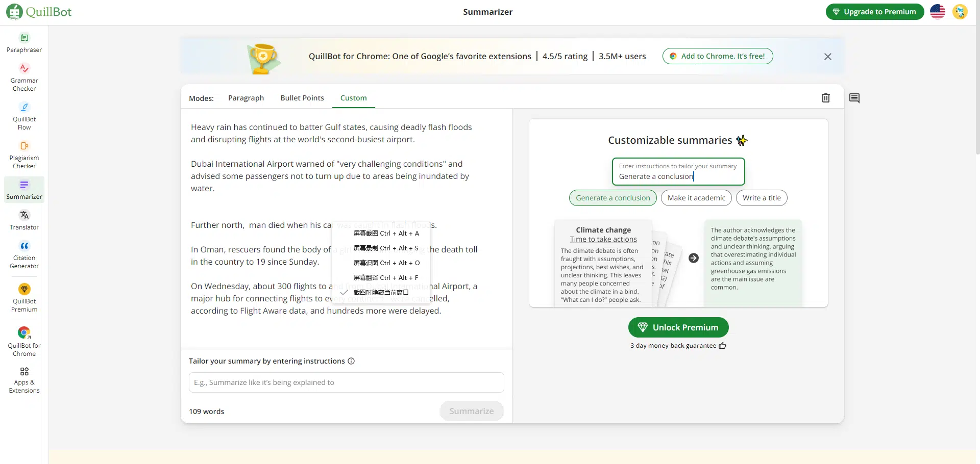Image resolution: width=980 pixels, height=464 pixels.
Task: Select the Summarizer sidebar item
Action: coord(24,190)
